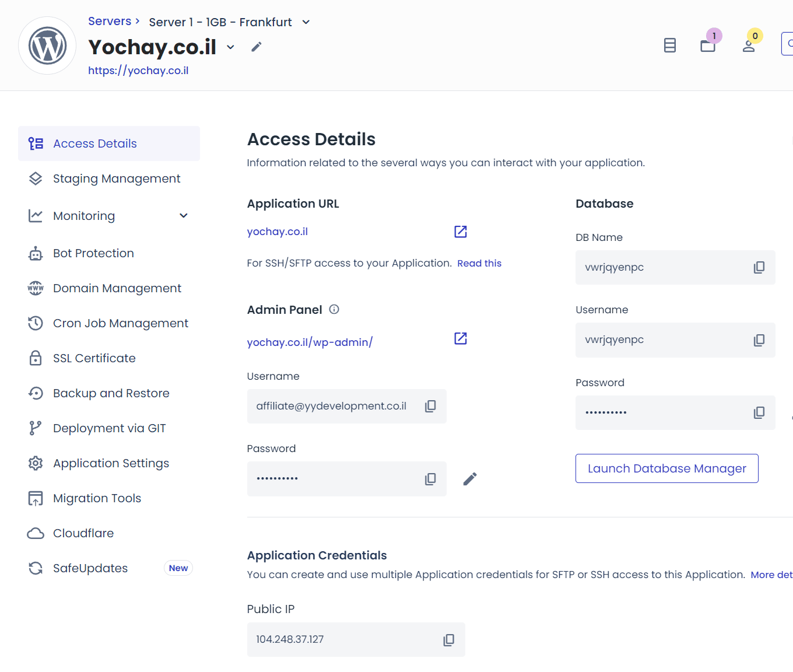Click the Bot Protection robot icon

click(36, 253)
